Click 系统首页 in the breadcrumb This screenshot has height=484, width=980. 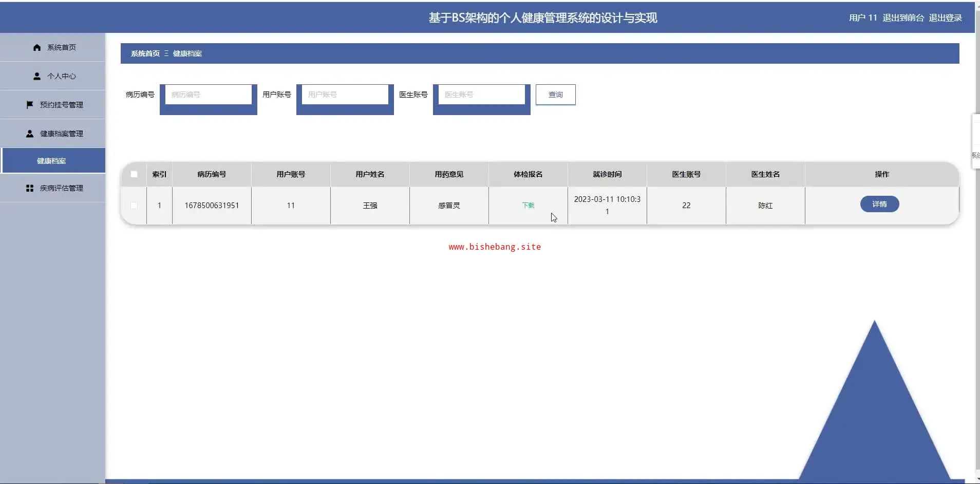point(145,53)
